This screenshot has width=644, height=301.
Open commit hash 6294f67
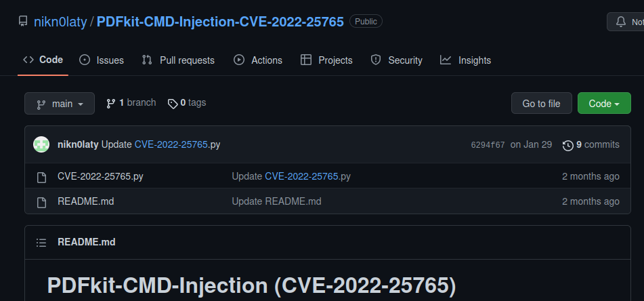488,145
